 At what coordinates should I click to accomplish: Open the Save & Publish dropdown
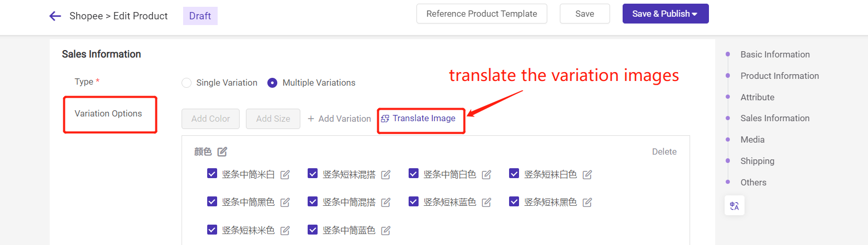[666, 14]
